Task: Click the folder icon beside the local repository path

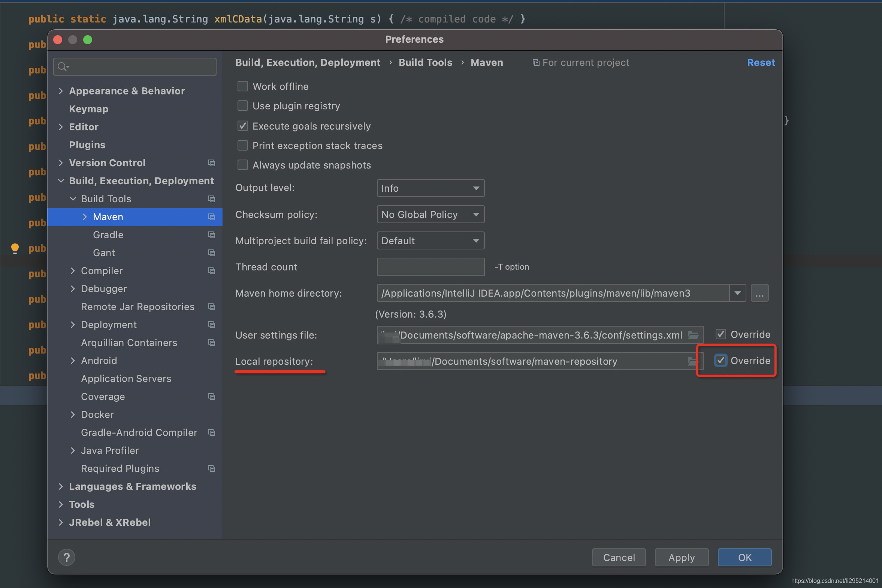Action: tap(693, 361)
